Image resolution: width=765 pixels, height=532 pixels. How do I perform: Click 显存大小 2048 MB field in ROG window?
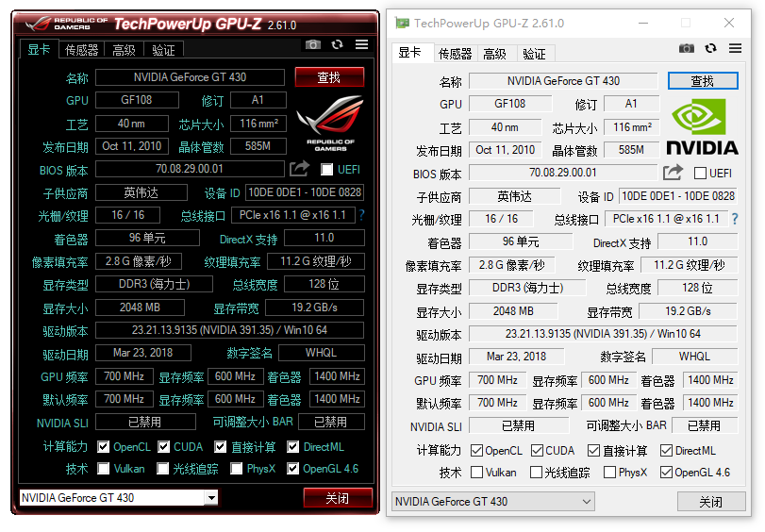pyautogui.click(x=140, y=308)
